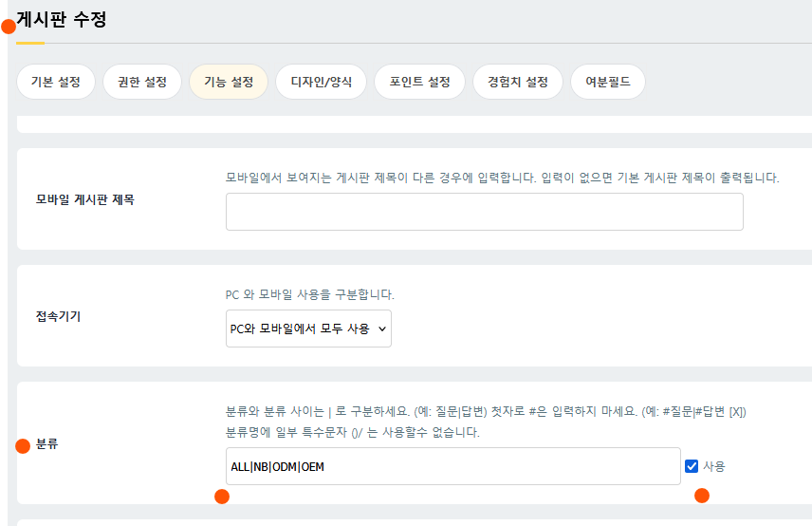Click the orange dot left of 분류 label
The width and height of the screenshot is (812, 526).
pyautogui.click(x=23, y=446)
